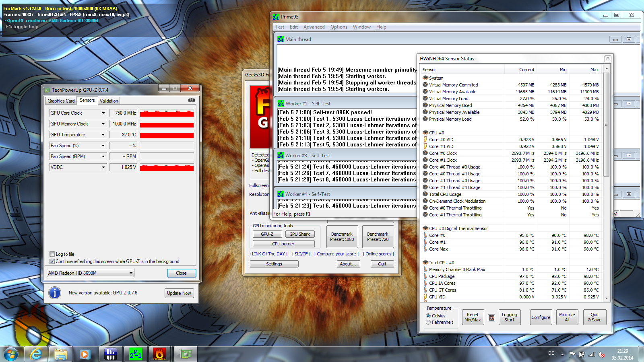The image size is (644, 362).
Task: Click the muted volume icon in system tray
Action: [x=601, y=354]
